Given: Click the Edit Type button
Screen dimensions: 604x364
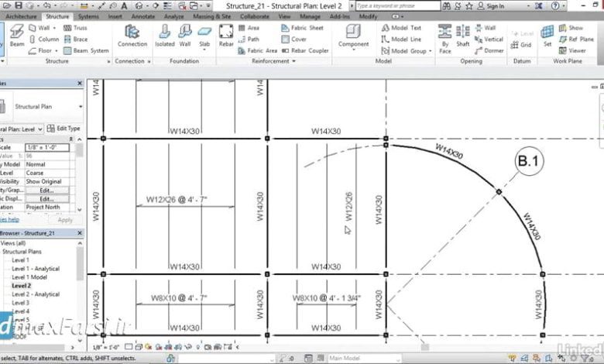Looking at the screenshot, I should point(63,129).
